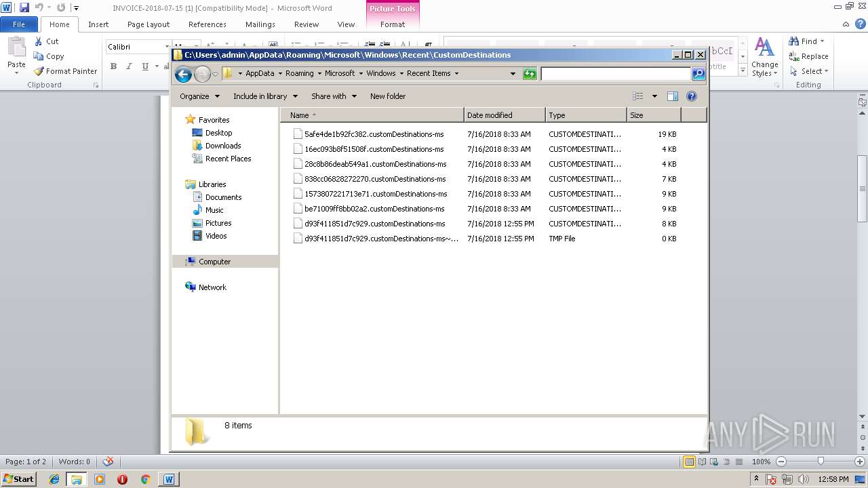The width and height of the screenshot is (868, 488).
Task: Click the Word zoom slider handle
Action: click(x=821, y=462)
